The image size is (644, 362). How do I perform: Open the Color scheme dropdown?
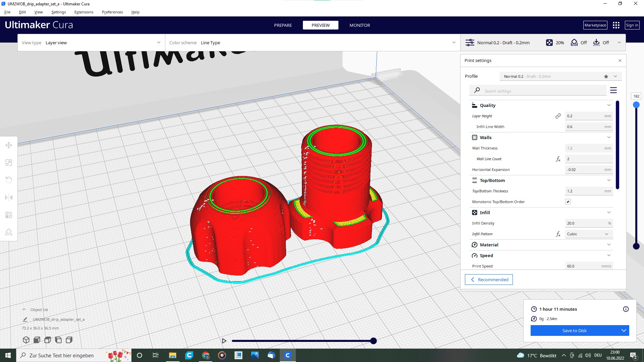point(313,43)
